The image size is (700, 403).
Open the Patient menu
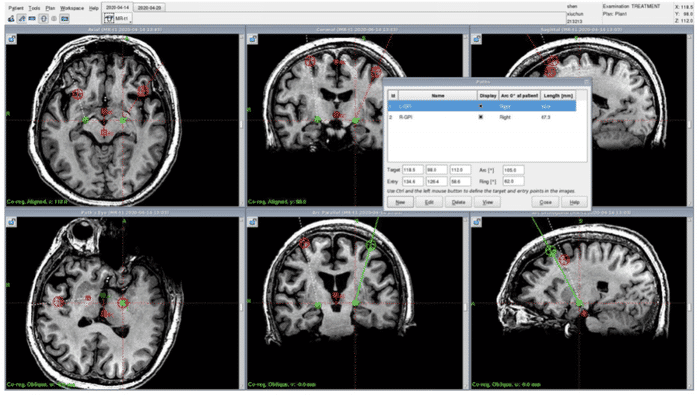coord(15,7)
